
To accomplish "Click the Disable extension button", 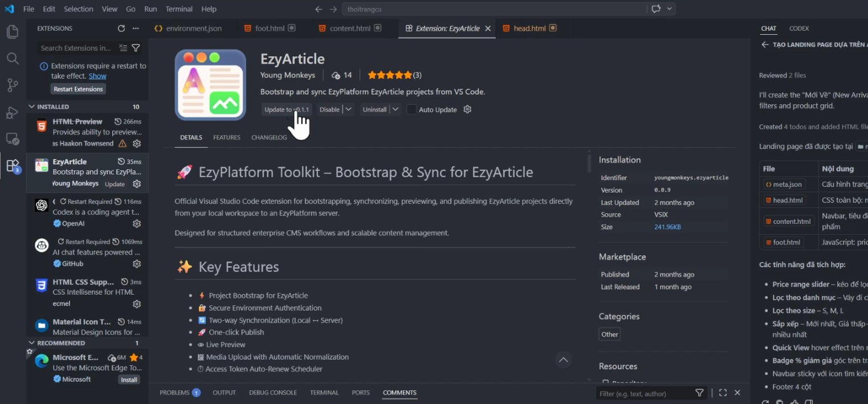I will 329,109.
